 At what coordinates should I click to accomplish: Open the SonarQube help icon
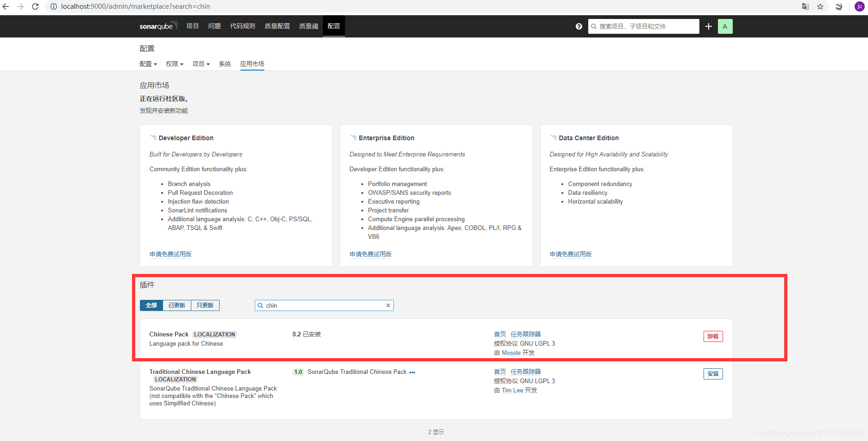(x=579, y=26)
